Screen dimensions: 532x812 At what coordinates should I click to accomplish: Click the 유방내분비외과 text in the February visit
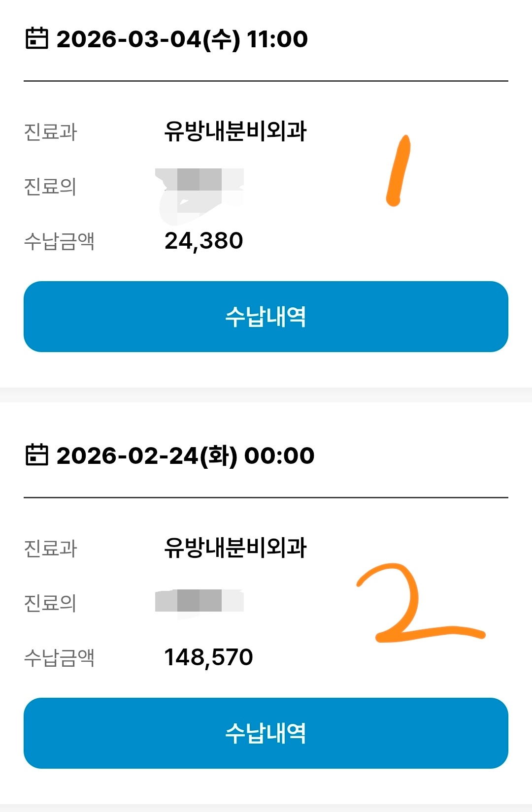[x=235, y=548]
